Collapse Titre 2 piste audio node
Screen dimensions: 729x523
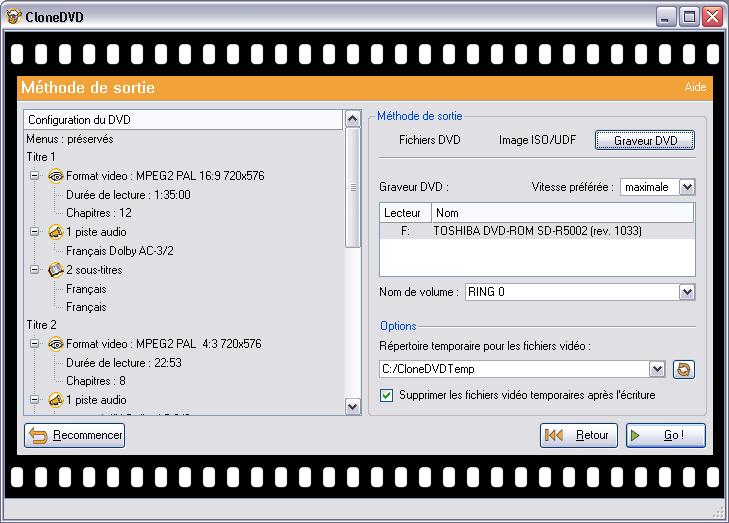tap(34, 399)
